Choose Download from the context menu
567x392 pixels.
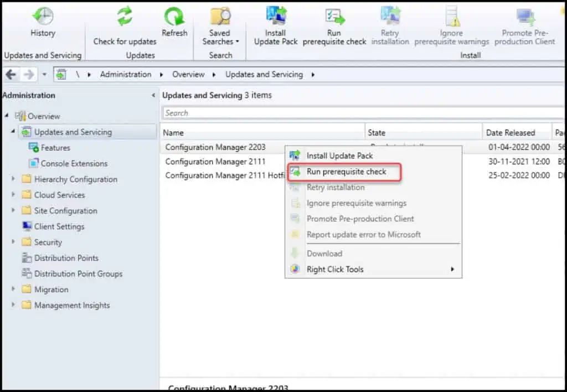373,254
